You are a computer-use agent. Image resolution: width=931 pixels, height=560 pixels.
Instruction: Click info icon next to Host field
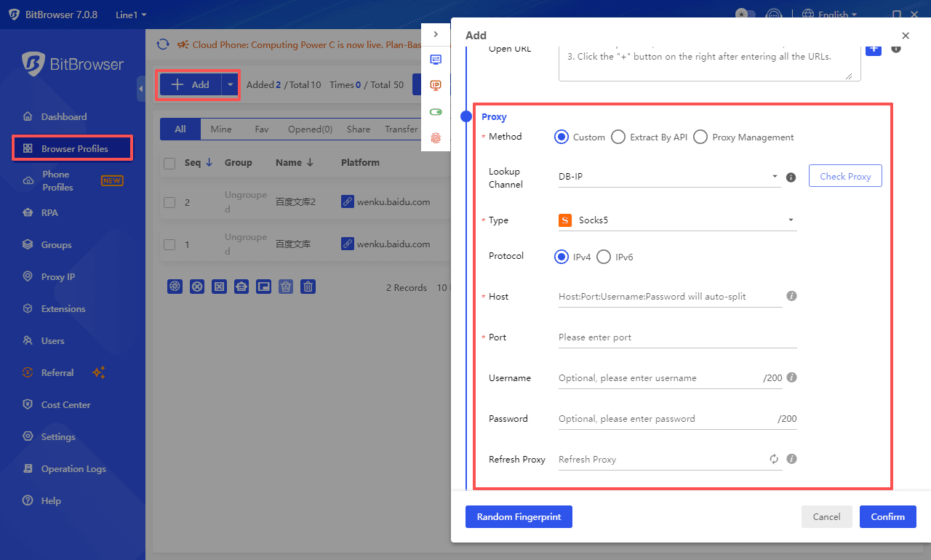pyautogui.click(x=792, y=296)
